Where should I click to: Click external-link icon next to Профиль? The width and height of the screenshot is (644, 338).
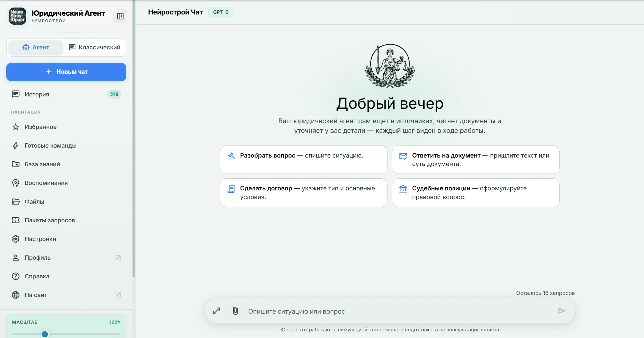[118, 258]
